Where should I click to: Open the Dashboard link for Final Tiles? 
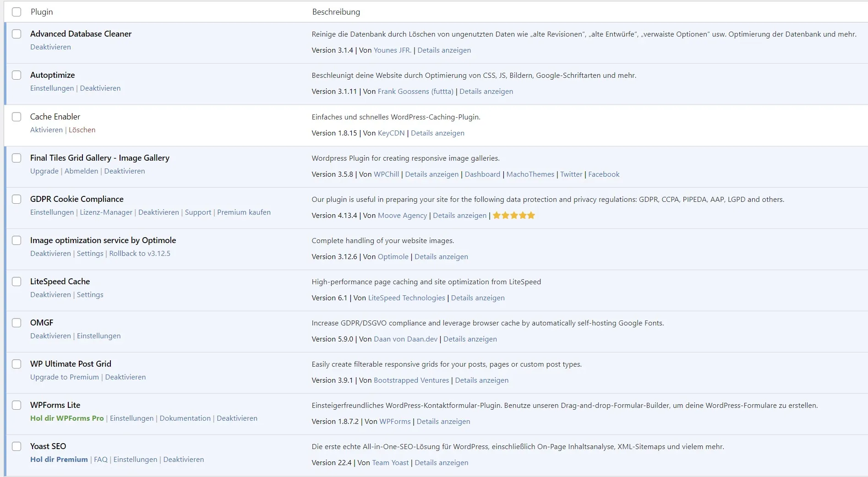[x=482, y=174]
